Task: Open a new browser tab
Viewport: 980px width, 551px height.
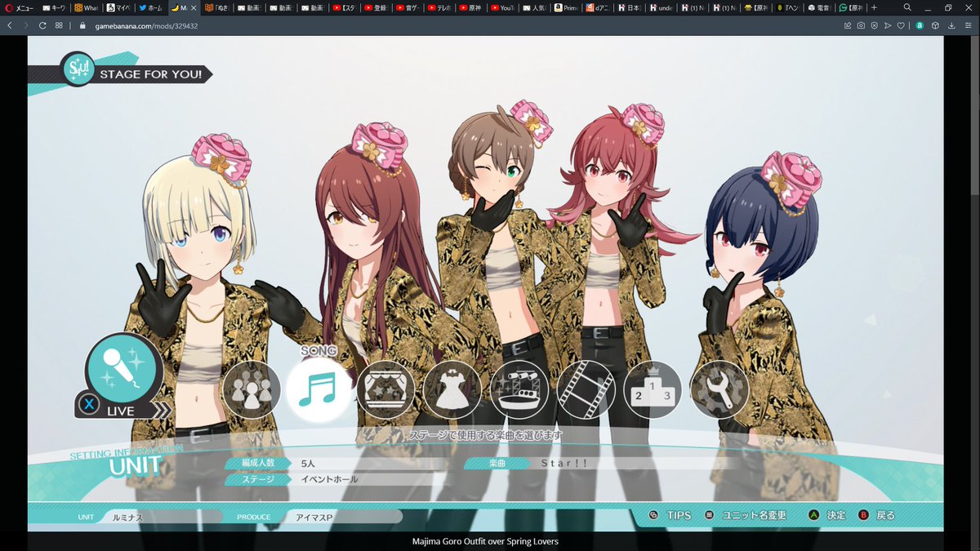Action: (874, 7)
